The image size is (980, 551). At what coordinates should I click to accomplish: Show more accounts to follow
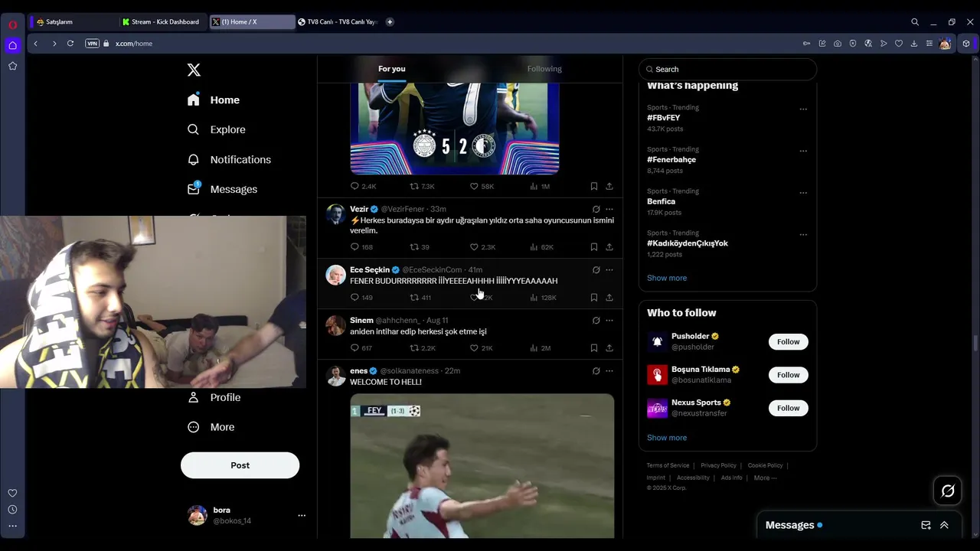pos(667,438)
